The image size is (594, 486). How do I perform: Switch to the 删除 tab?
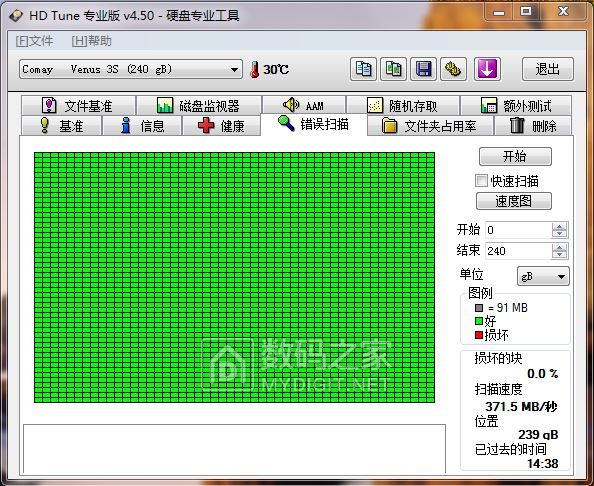(533, 125)
